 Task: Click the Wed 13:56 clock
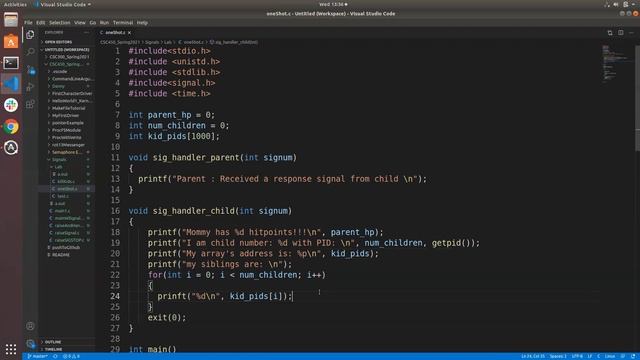pyautogui.click(x=331, y=4)
